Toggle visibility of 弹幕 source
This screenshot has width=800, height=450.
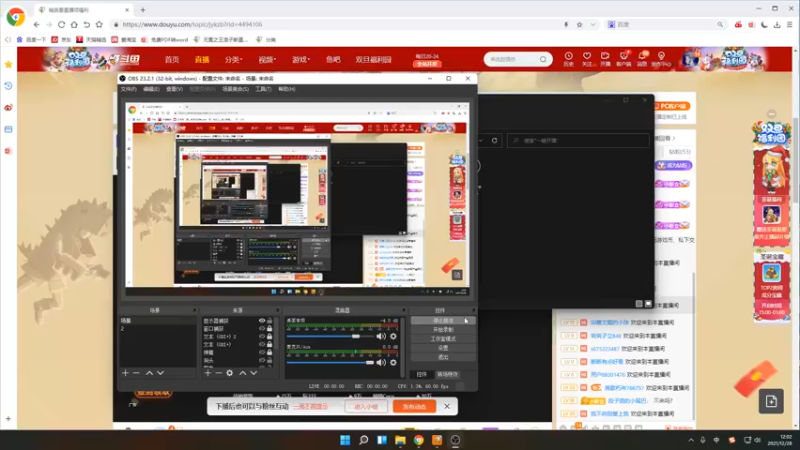[x=262, y=352]
